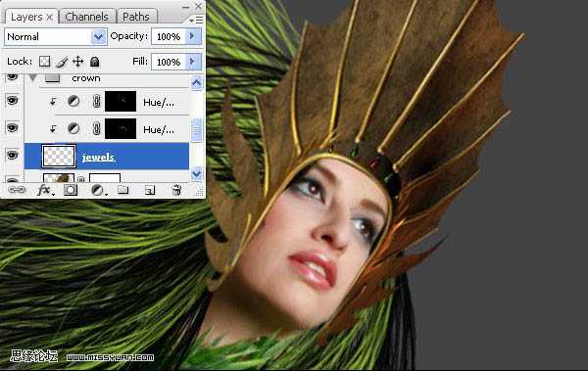The image size is (588, 371).
Task: Create new fill or adjustment layer
Action: click(x=98, y=190)
